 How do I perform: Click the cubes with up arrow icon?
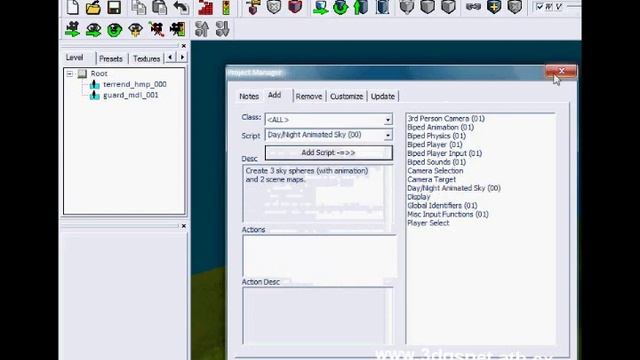[202, 29]
